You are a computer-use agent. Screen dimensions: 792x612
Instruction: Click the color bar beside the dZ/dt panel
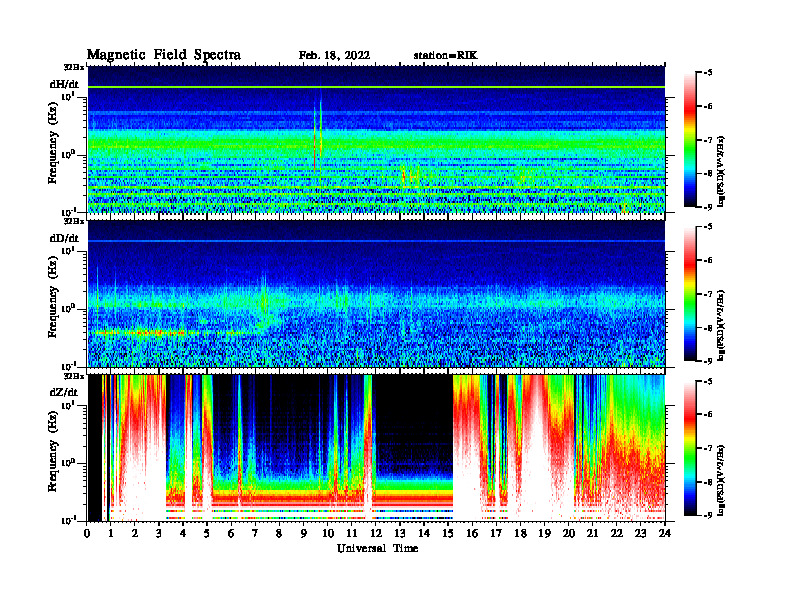click(x=690, y=448)
